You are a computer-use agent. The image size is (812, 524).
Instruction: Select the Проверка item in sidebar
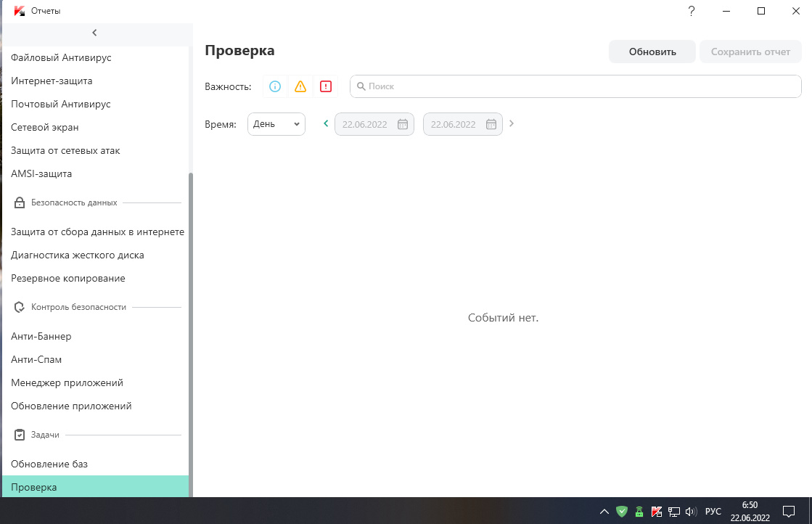pos(95,487)
